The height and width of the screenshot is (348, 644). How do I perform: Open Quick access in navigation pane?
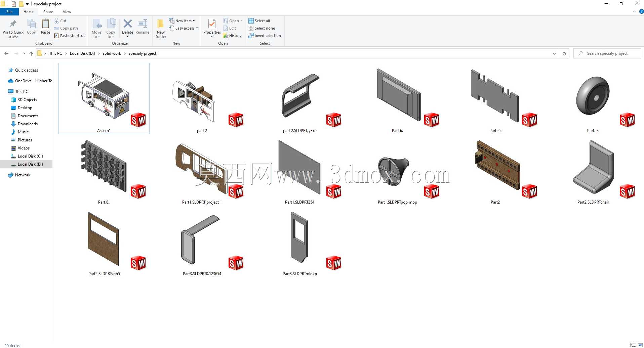[27, 70]
